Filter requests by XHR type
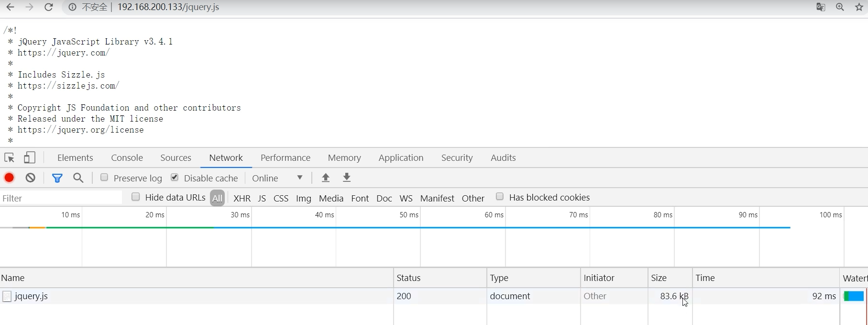This screenshot has height=325, width=868. [x=242, y=198]
